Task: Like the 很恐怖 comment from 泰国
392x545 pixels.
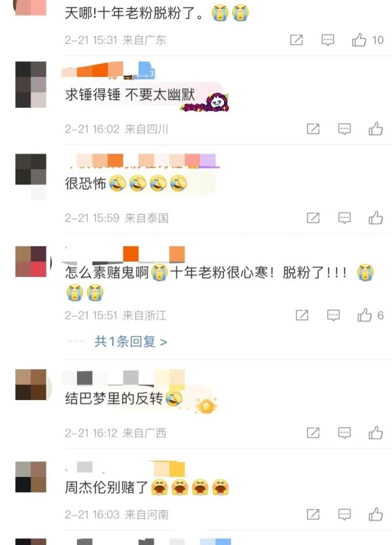Action: (376, 218)
